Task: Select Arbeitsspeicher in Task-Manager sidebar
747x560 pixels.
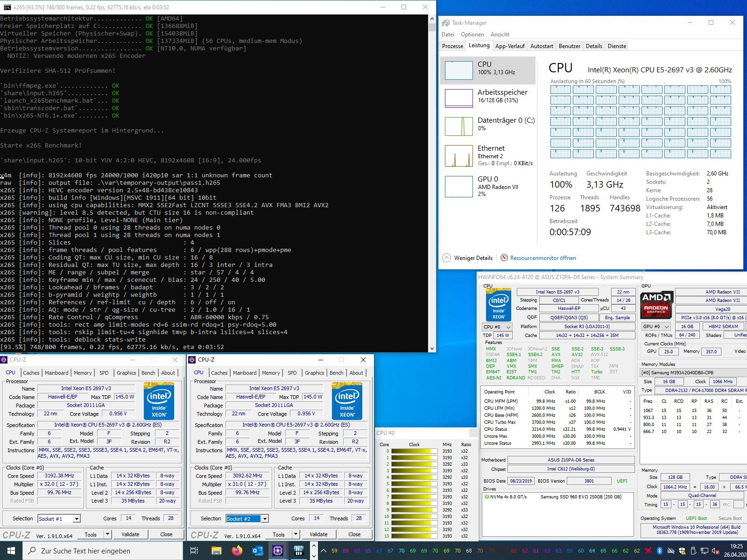Action: pos(488,98)
